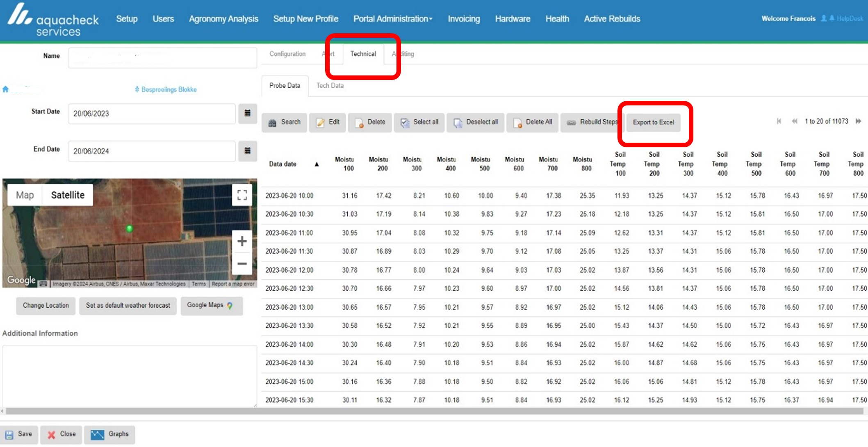The width and height of the screenshot is (868, 447).
Task: Sort by Data date ascending arrow
Action: (317, 164)
